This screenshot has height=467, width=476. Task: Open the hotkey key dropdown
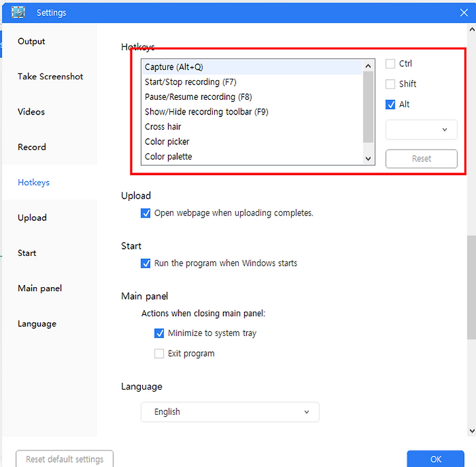[x=421, y=130]
